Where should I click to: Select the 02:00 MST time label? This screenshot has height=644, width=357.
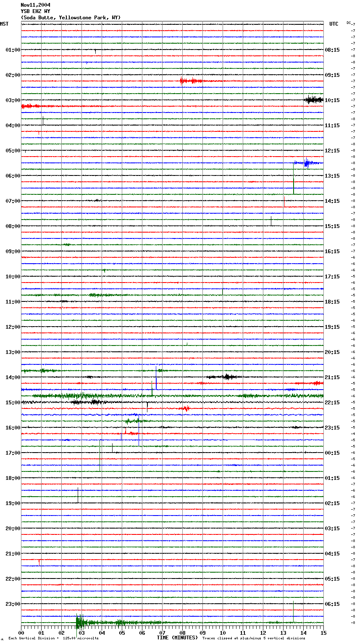click(x=13, y=75)
